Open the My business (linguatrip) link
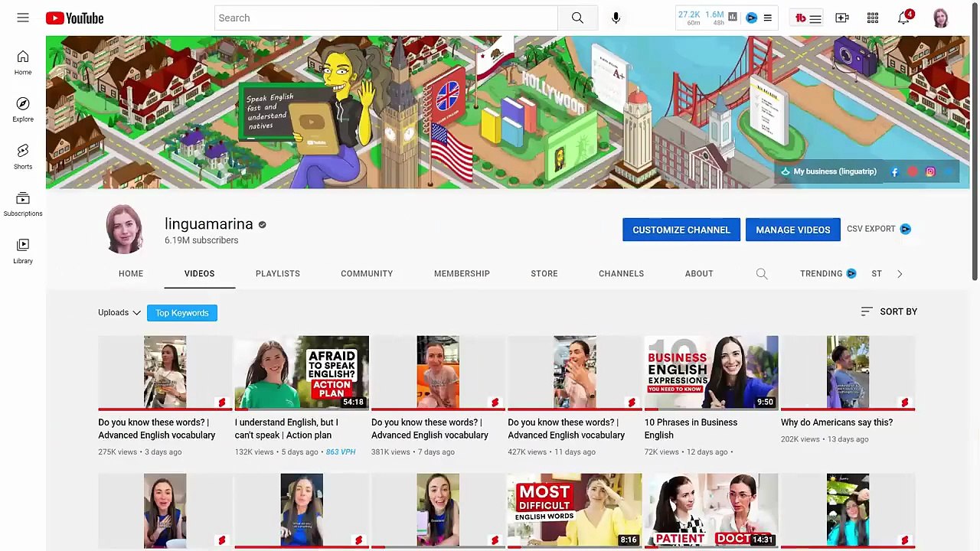The height and width of the screenshot is (551, 980). pyautogui.click(x=828, y=171)
